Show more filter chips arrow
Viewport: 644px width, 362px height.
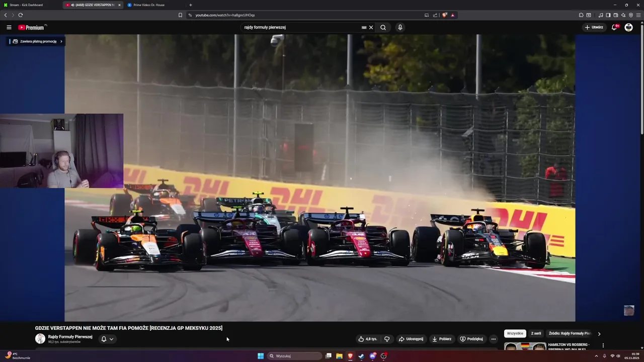coord(599,333)
